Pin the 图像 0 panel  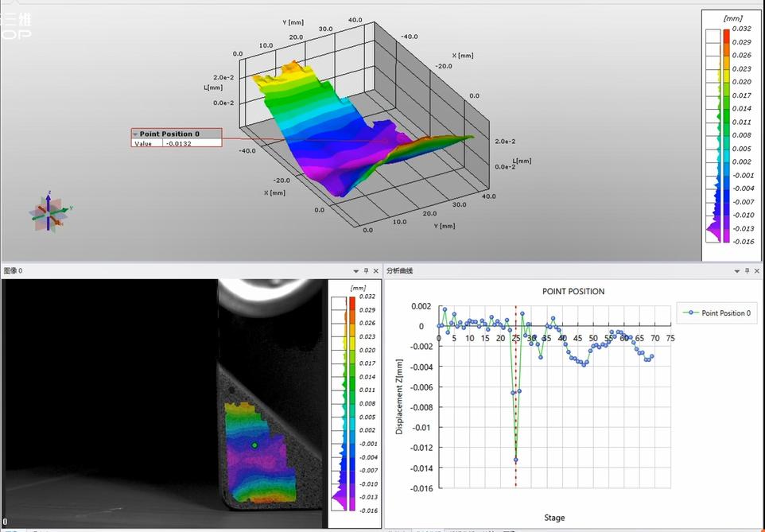point(366,271)
